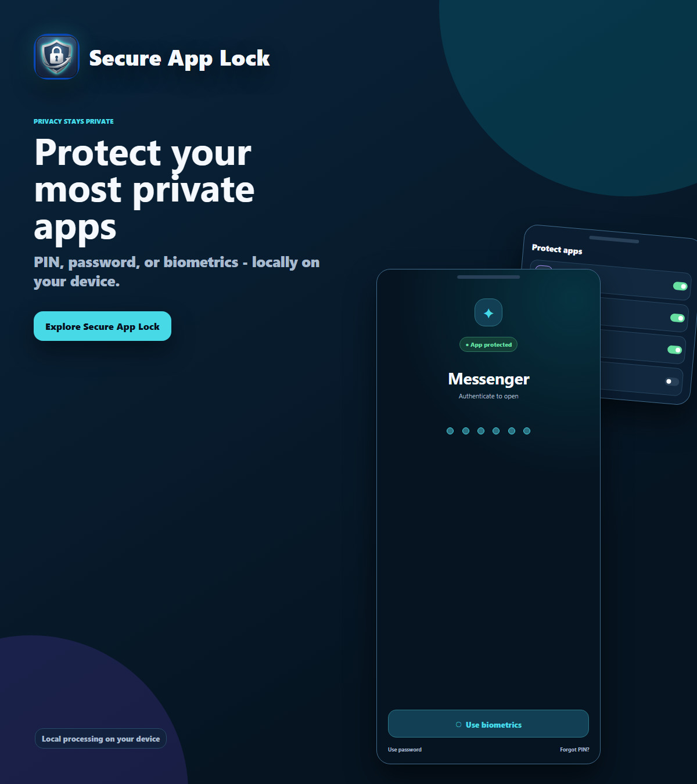The height and width of the screenshot is (784, 697).
Task: Click the PRIVACY STAYS PRIVATE label
Action: pos(74,121)
